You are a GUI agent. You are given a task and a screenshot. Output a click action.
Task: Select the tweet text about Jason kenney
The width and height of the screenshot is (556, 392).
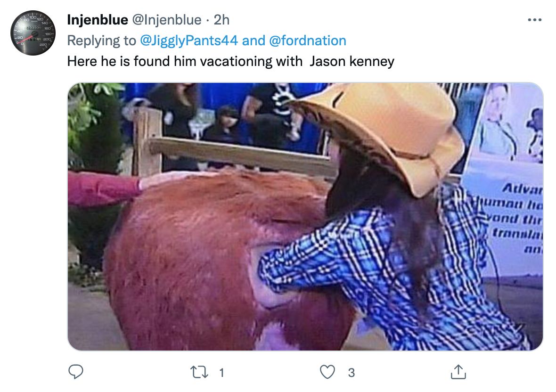point(230,61)
